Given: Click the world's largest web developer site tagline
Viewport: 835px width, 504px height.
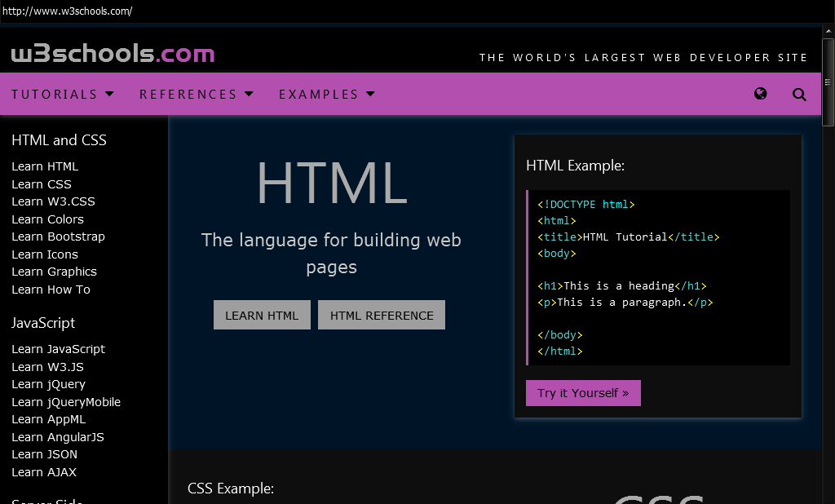Looking at the screenshot, I should tap(643, 58).
